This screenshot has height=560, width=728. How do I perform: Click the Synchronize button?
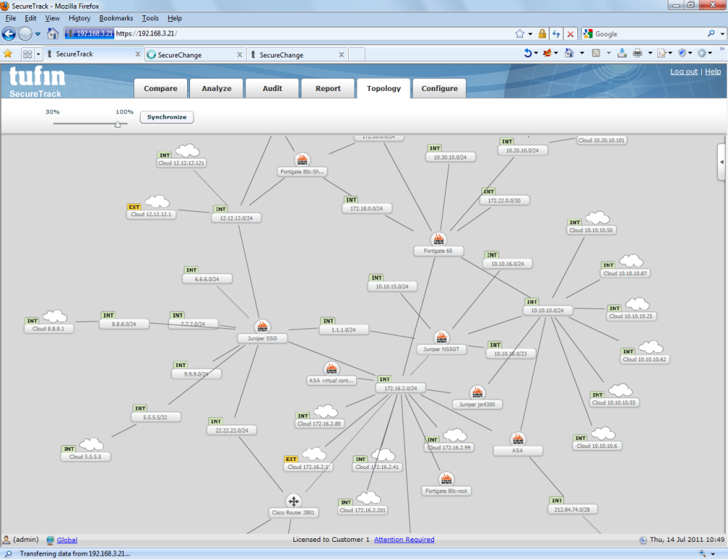point(167,117)
